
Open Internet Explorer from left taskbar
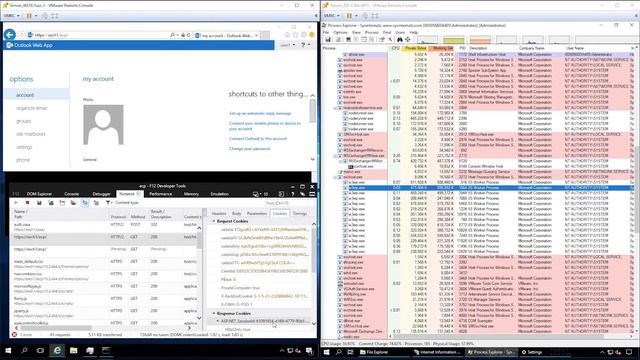click(x=57, y=350)
